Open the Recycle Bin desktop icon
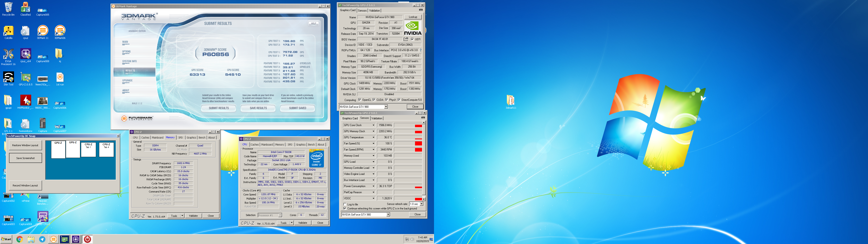Viewport: 868px width, 244px height. coord(8,9)
